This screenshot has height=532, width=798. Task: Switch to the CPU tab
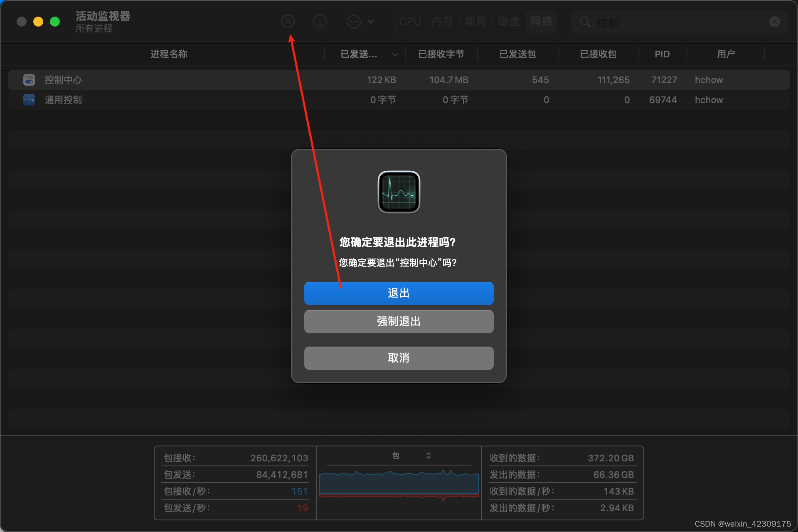point(410,21)
